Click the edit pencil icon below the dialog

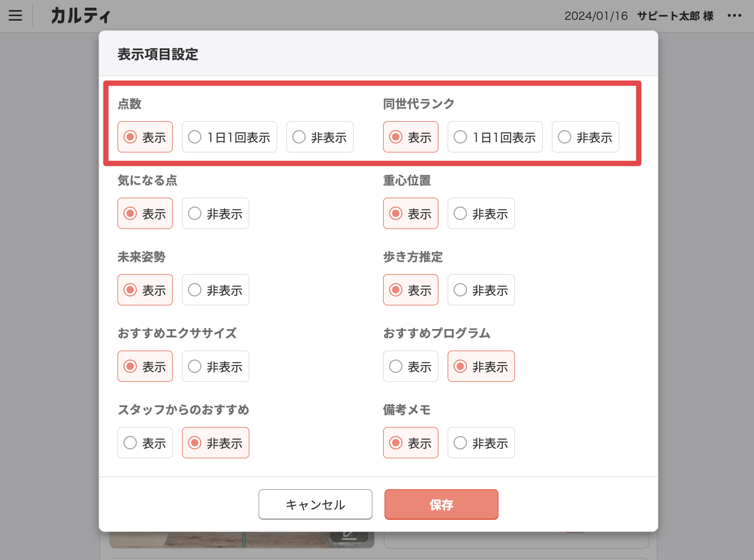click(349, 536)
